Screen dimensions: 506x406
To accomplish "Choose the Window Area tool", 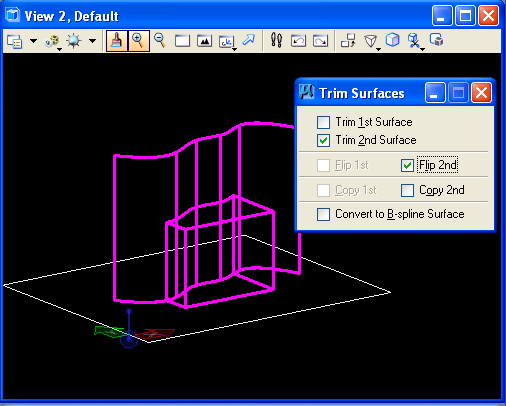I will tap(182, 41).
